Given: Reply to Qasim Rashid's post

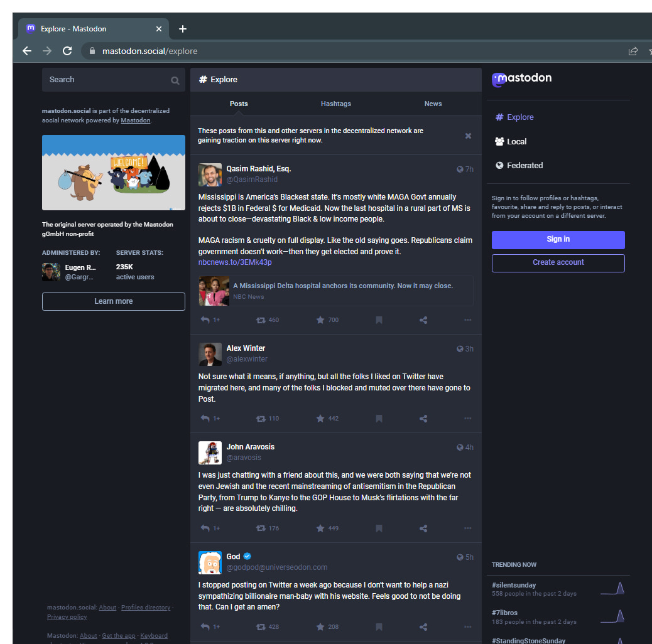Looking at the screenshot, I should (205, 319).
